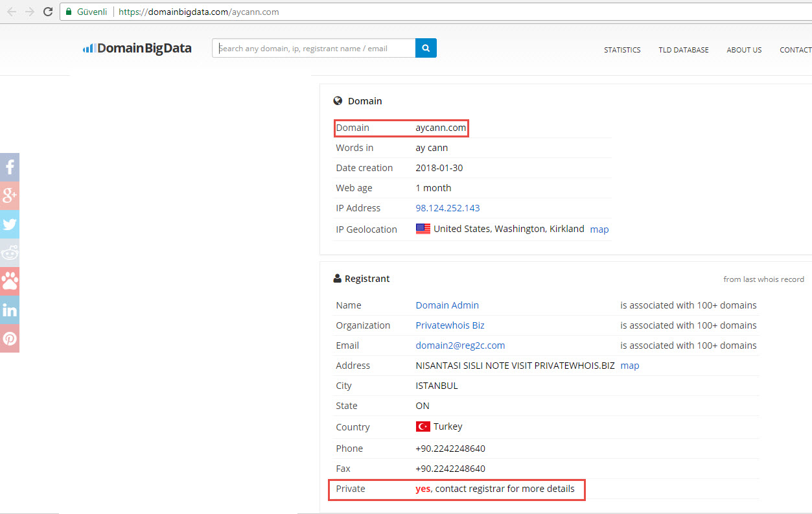812x514 pixels.
Task: Click the browser address bar URL
Action: [x=200, y=12]
